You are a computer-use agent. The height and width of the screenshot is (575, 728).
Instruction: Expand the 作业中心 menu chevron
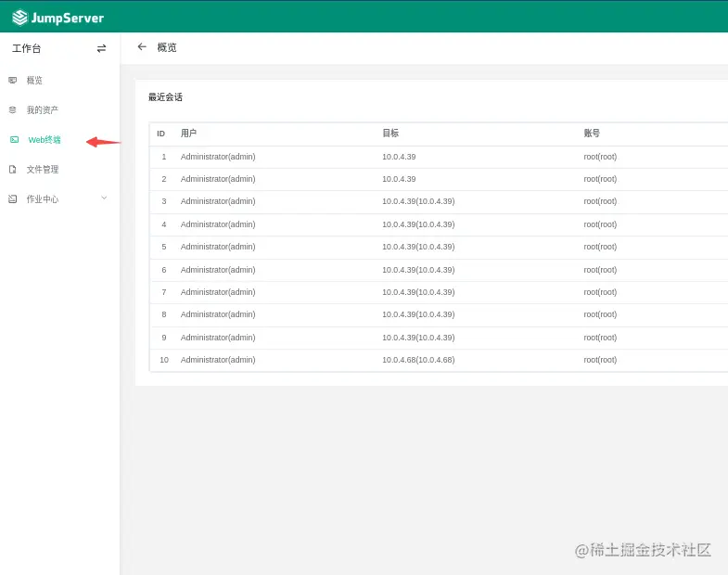(104, 198)
